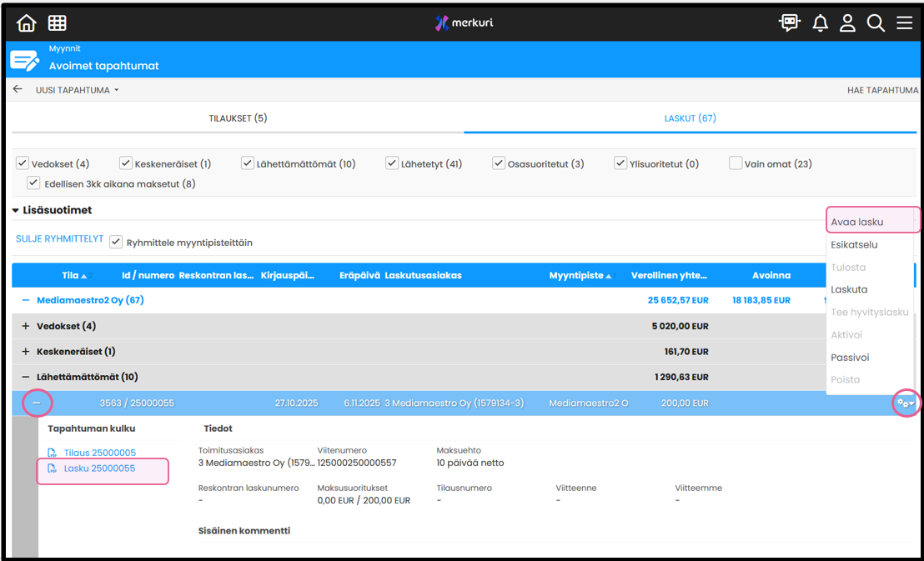Click the Sulje ryhmittelyt link
924x561 pixels.
click(x=59, y=239)
